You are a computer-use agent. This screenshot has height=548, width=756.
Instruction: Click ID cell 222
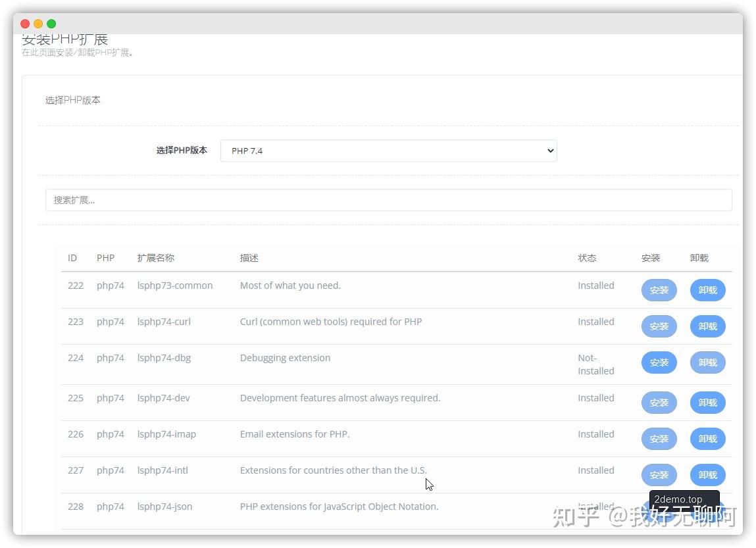(x=76, y=286)
